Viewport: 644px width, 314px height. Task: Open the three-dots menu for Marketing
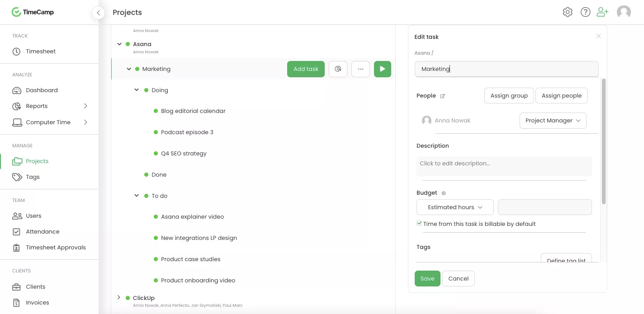[x=360, y=69]
